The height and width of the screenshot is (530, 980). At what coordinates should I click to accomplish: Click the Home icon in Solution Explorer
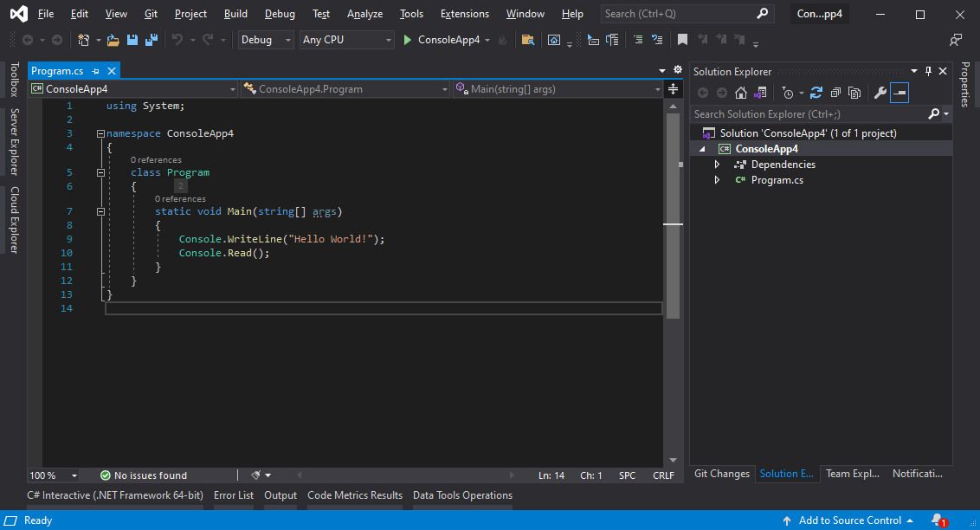pyautogui.click(x=741, y=93)
